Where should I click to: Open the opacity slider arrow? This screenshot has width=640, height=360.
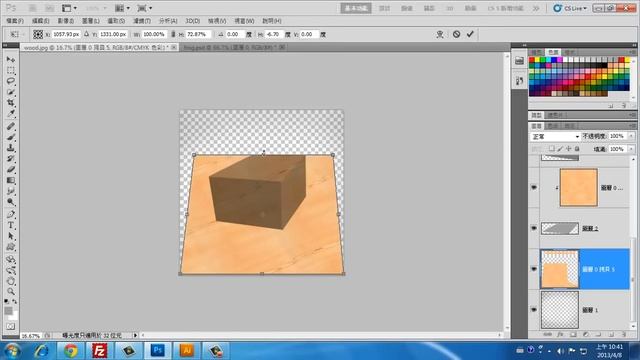631,136
